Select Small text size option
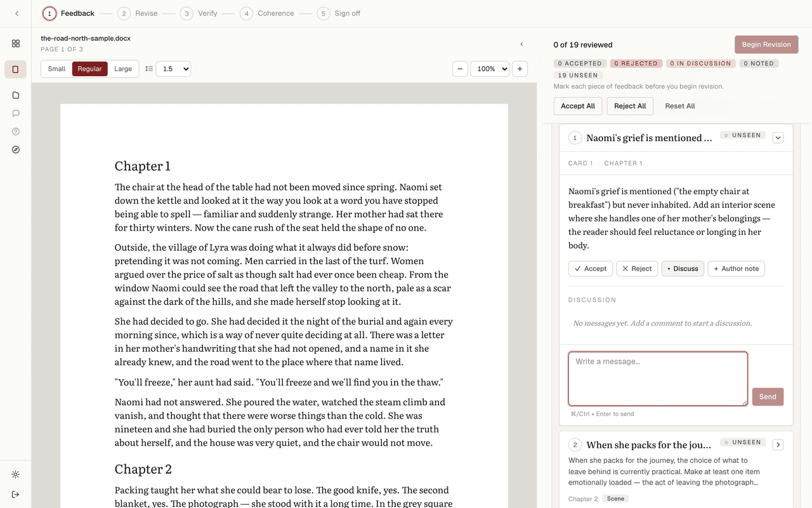 (x=56, y=69)
